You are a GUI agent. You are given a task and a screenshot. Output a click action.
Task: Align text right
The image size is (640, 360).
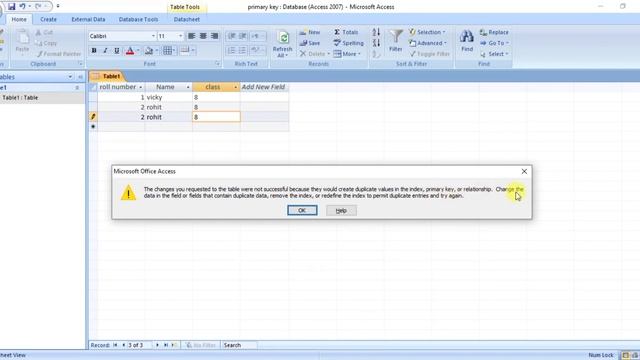click(214, 36)
